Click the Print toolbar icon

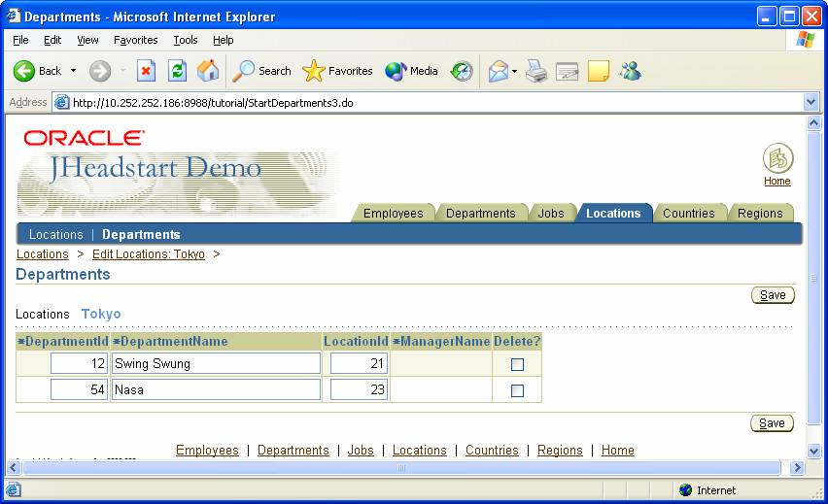coord(536,71)
